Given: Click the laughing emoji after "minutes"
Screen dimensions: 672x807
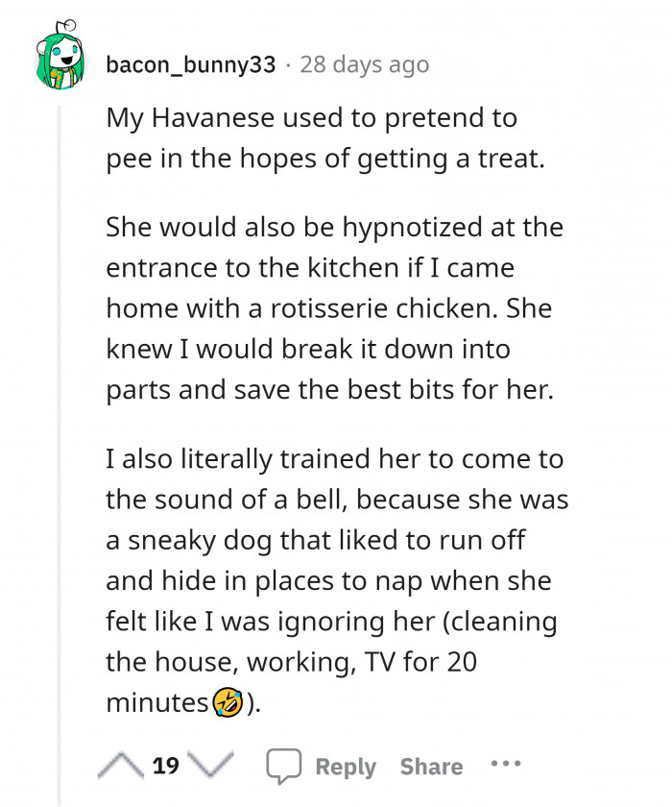Looking at the screenshot, I should (x=226, y=702).
